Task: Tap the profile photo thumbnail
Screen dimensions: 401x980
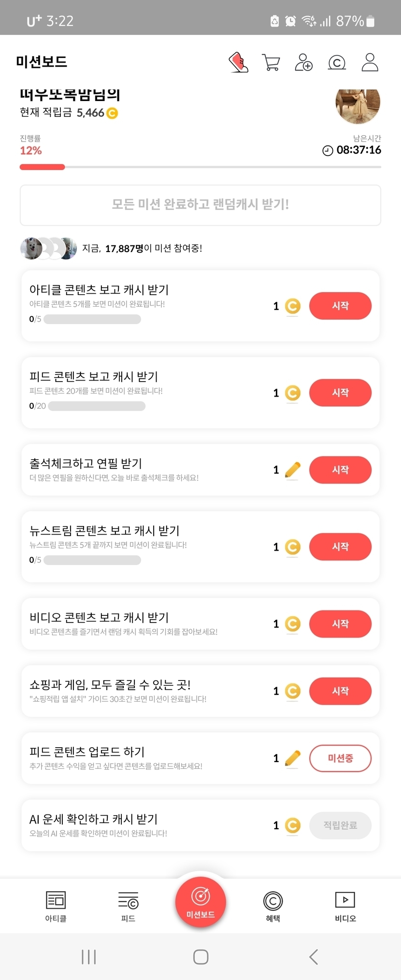Action: click(358, 105)
